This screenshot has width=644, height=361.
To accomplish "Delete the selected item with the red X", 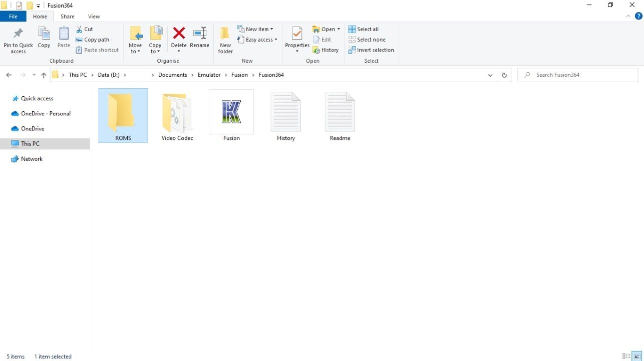I will [179, 35].
